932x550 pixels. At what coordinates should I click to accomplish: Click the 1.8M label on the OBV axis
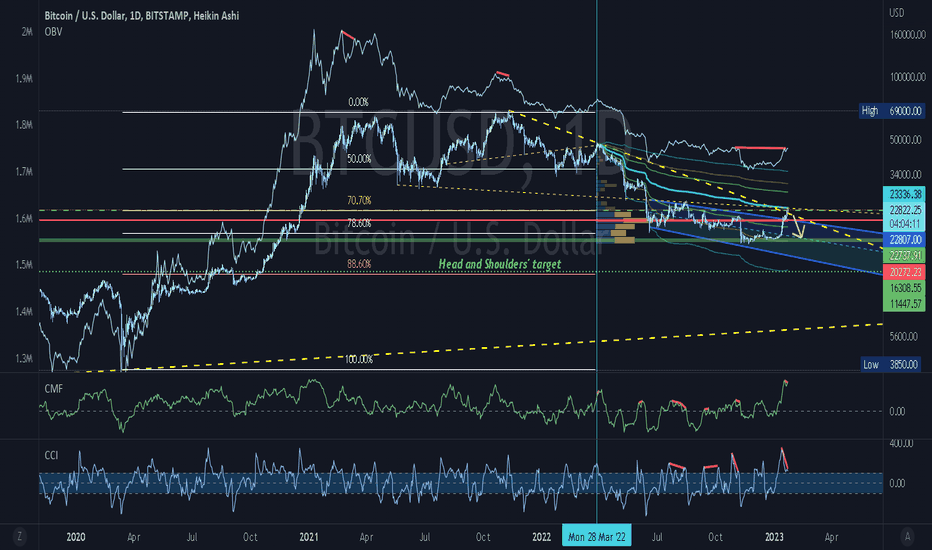coord(24,125)
